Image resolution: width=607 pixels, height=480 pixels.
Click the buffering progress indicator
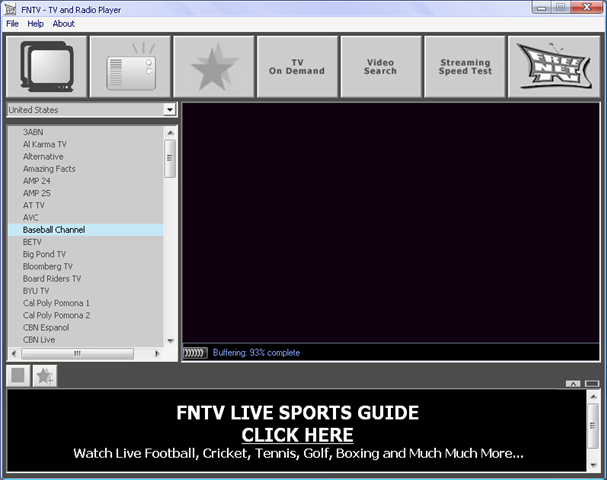click(195, 353)
